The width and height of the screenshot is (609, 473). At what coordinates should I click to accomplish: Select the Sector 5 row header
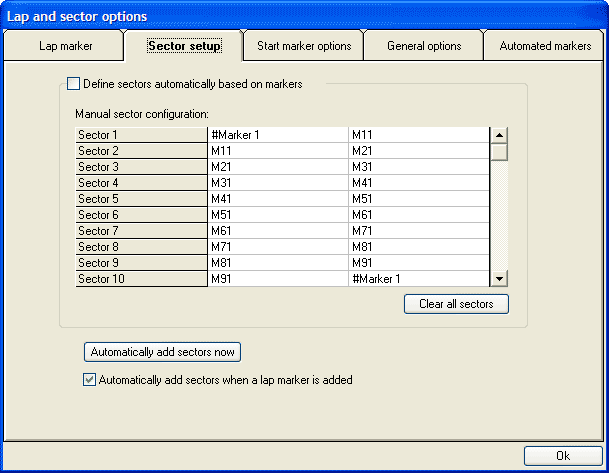pos(141,199)
